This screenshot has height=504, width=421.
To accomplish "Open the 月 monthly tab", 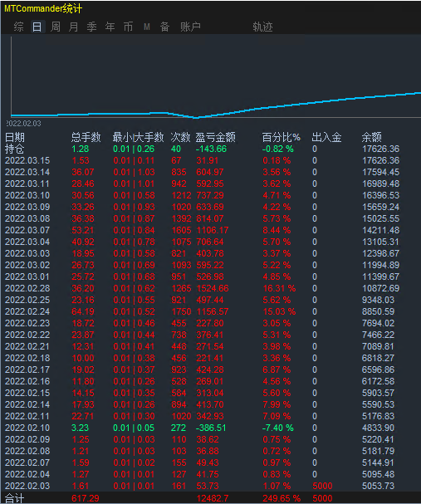I will (74, 27).
